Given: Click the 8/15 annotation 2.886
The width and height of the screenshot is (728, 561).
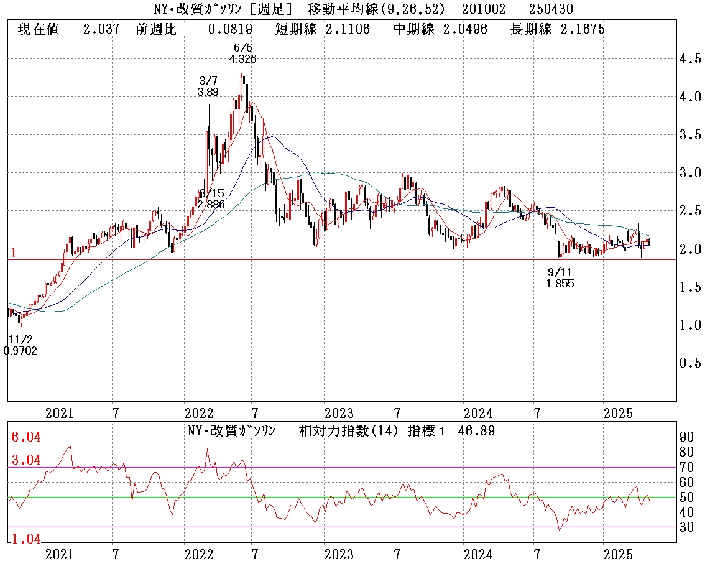Looking at the screenshot, I should 211,203.
